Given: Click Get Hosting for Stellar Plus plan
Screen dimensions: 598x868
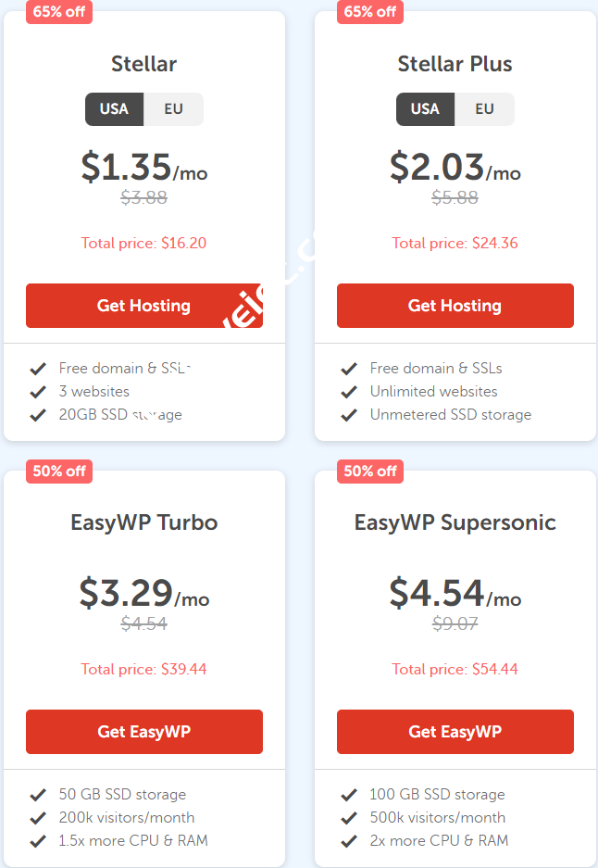Looking at the screenshot, I should point(455,306).
